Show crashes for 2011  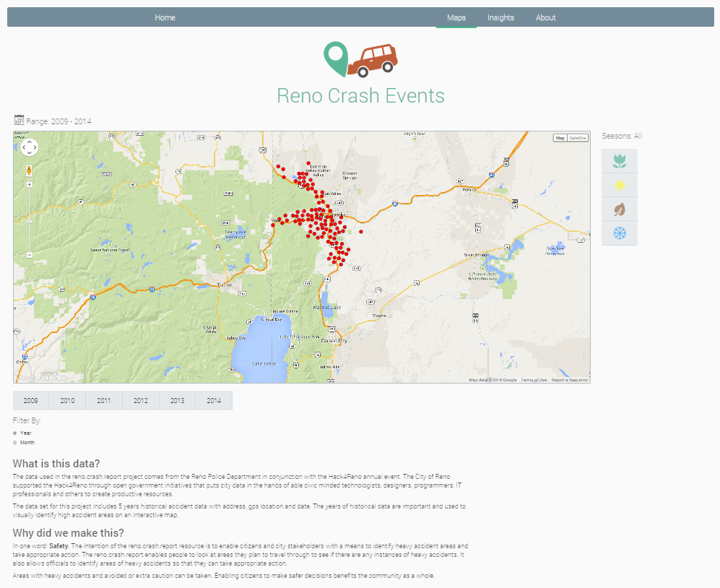[x=104, y=401]
